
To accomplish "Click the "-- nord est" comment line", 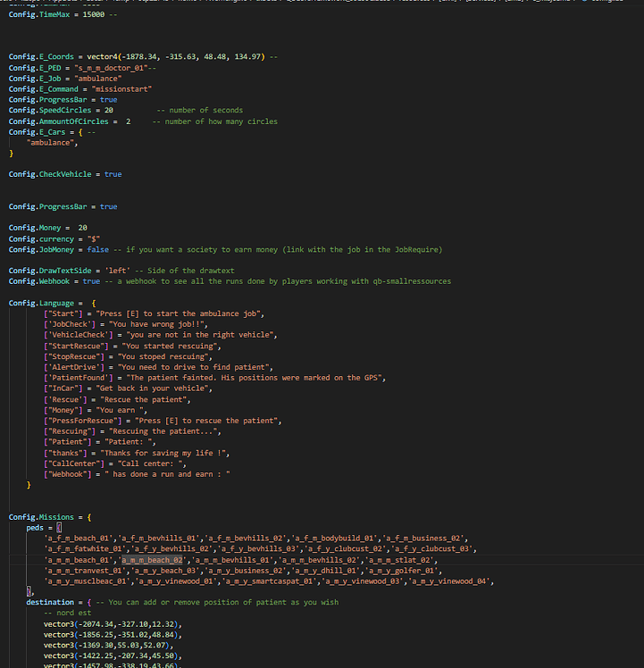I will tap(67, 613).
